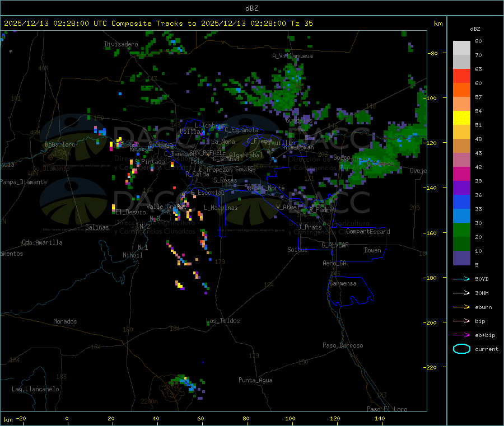Click the Carmensa map label

tap(343, 283)
